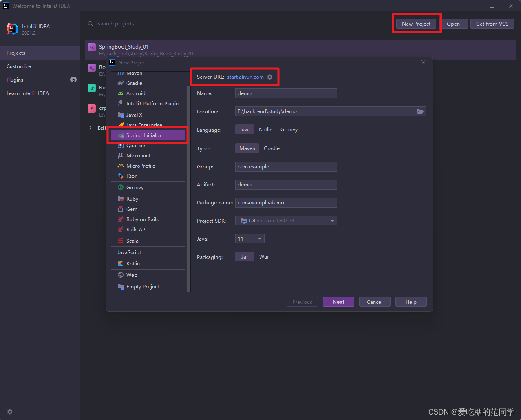Open the SpringBoot_Study_01 recent project
This screenshot has width=521, height=420.
click(300, 50)
